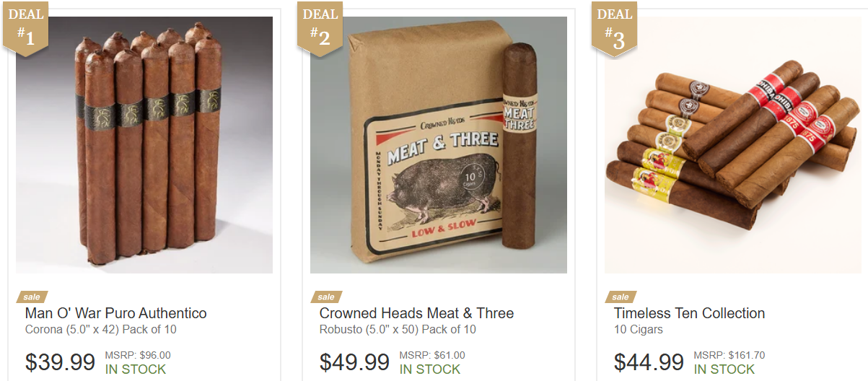The image size is (868, 381).
Task: Click the sale tag above Crowned Heads
Action: pos(326,297)
